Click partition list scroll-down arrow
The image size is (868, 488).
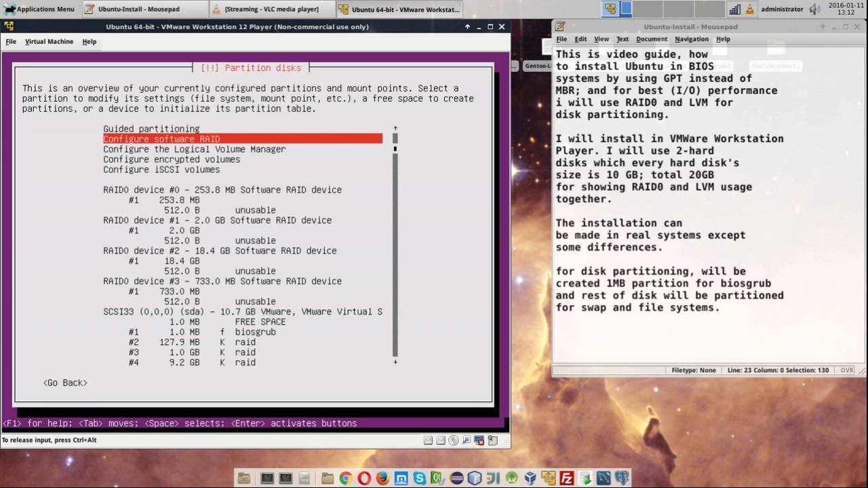coord(395,362)
